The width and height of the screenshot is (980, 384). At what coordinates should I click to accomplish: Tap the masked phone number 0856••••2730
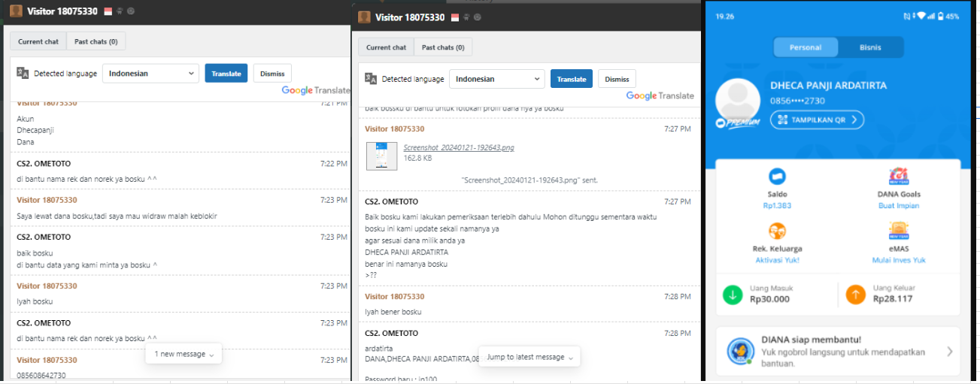[797, 101]
